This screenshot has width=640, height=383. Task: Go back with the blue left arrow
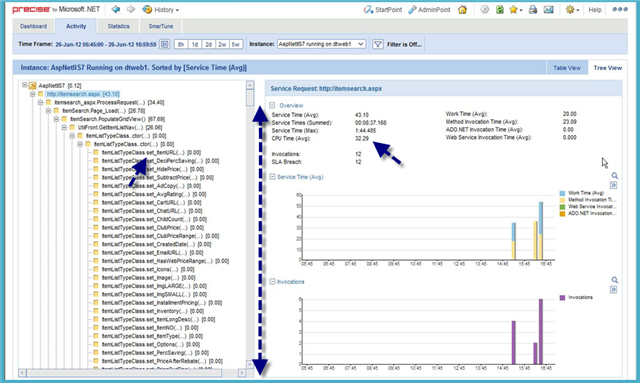pyautogui.click(x=116, y=9)
